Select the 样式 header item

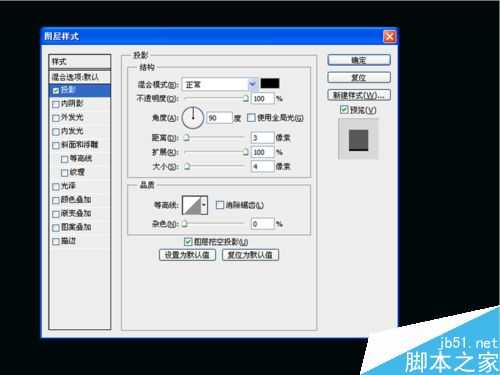[x=80, y=62]
